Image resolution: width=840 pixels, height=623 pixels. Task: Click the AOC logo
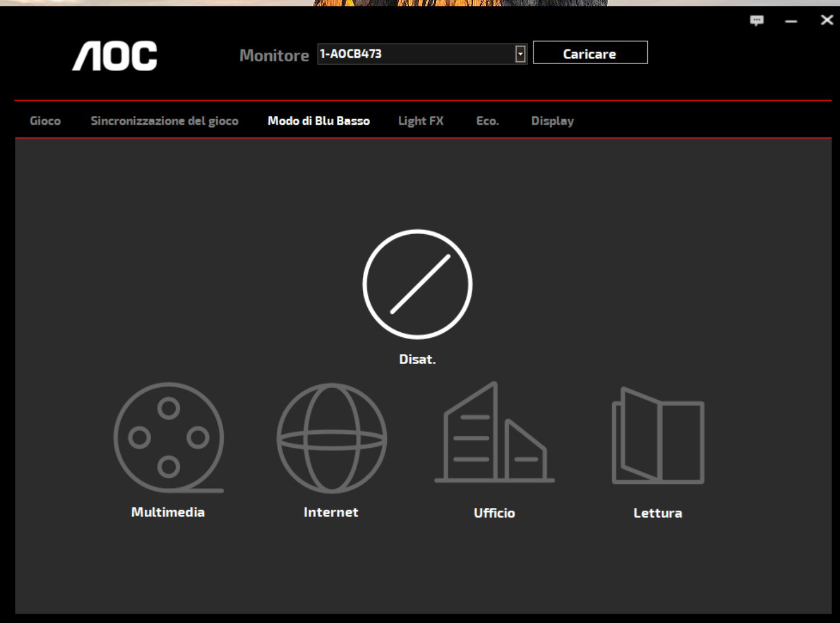point(114,56)
